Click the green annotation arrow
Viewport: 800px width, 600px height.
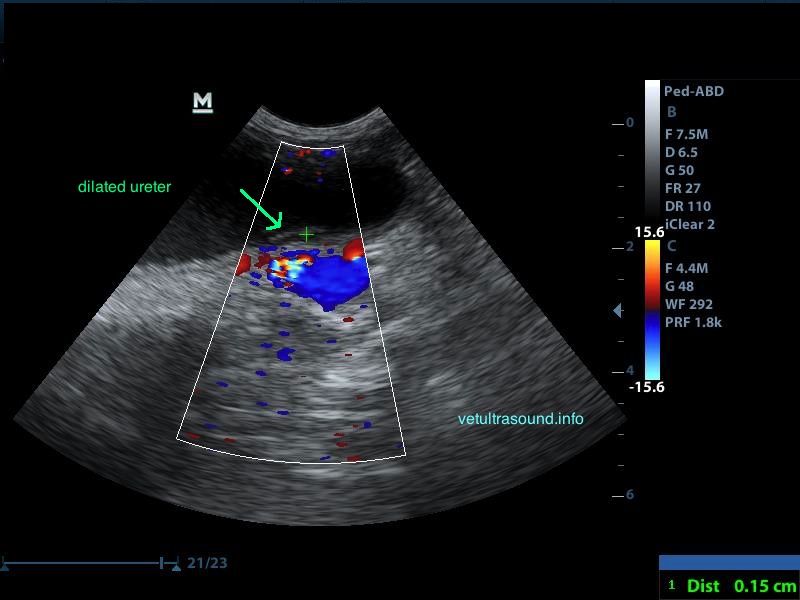262,209
